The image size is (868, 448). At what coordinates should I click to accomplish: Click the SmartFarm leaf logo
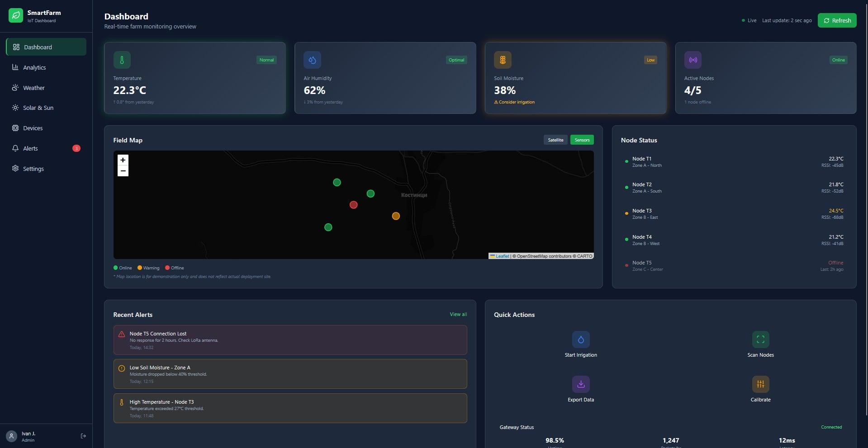coord(15,15)
